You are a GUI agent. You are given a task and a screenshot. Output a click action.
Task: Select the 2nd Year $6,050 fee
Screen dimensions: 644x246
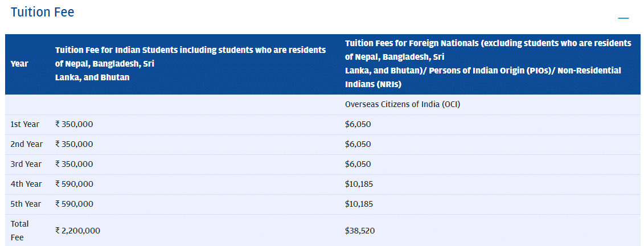(358, 144)
